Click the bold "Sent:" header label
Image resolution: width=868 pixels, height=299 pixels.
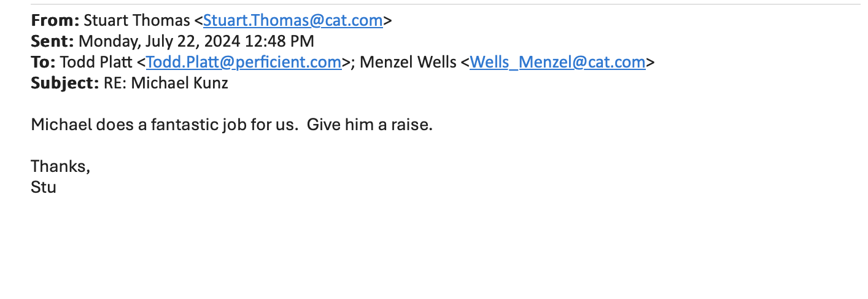coord(52,41)
